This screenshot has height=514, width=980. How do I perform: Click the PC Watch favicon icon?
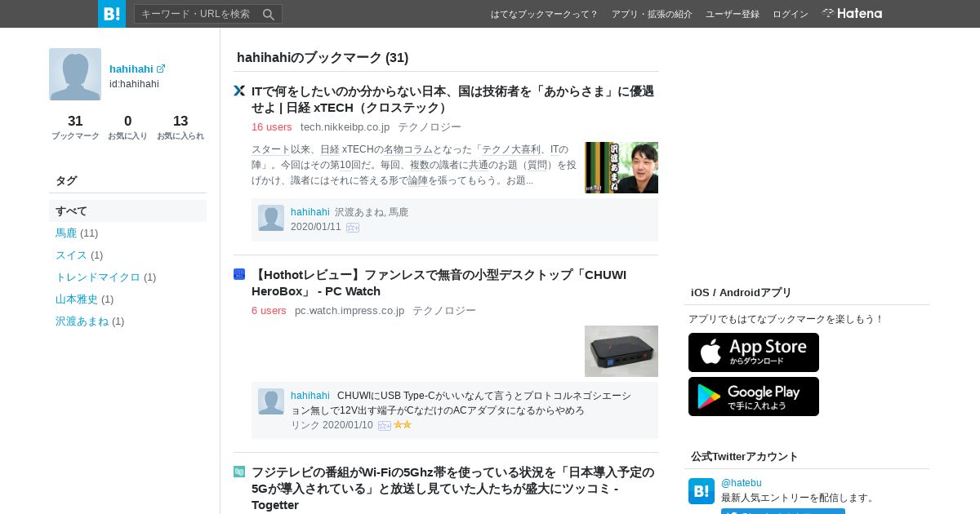coord(239,274)
